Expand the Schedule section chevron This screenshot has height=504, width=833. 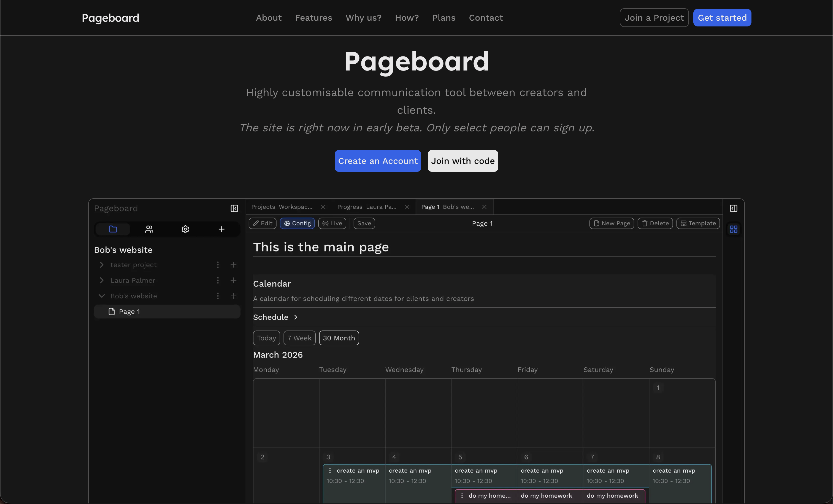click(296, 317)
